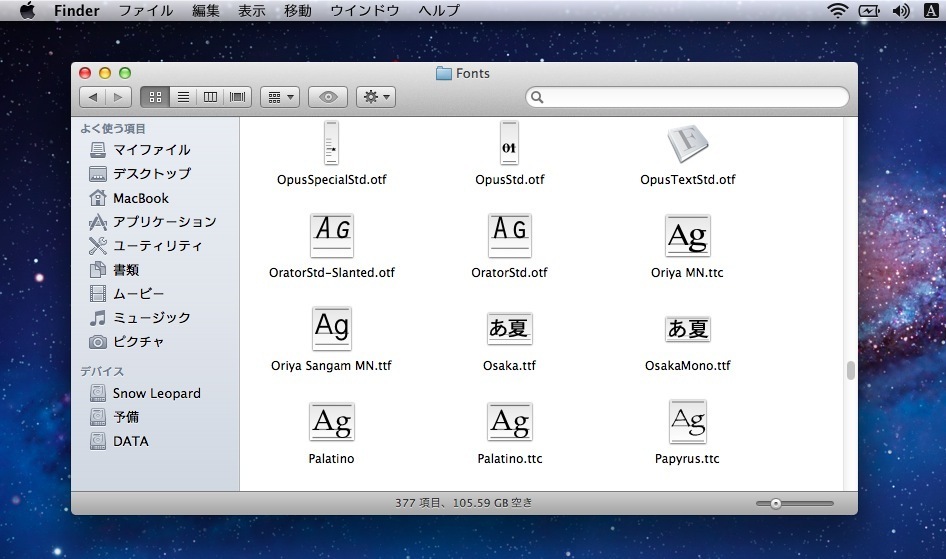This screenshot has height=559, width=946.
Task: Open the Apple menu
Action: (27, 11)
